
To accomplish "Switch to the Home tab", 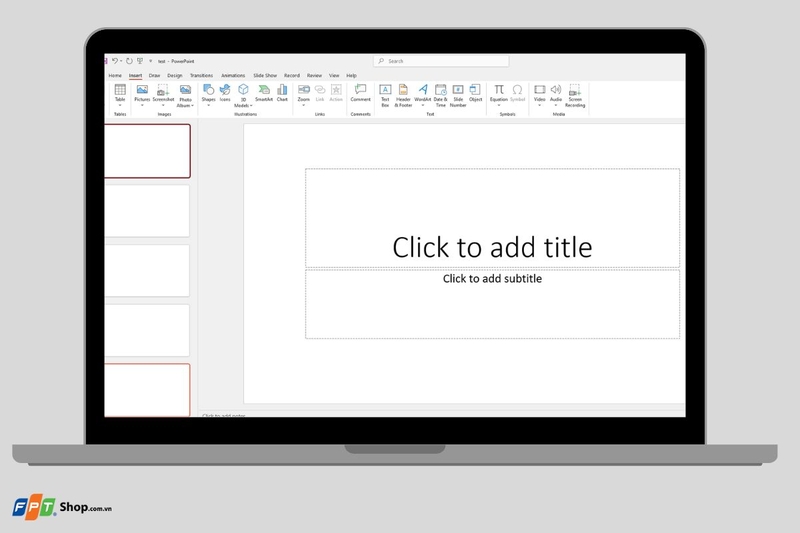I will [115, 75].
